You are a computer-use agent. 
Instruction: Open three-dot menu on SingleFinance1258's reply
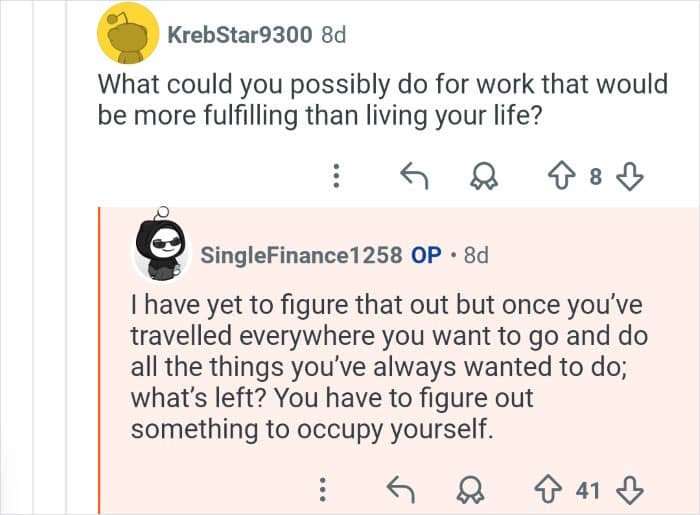point(322,490)
